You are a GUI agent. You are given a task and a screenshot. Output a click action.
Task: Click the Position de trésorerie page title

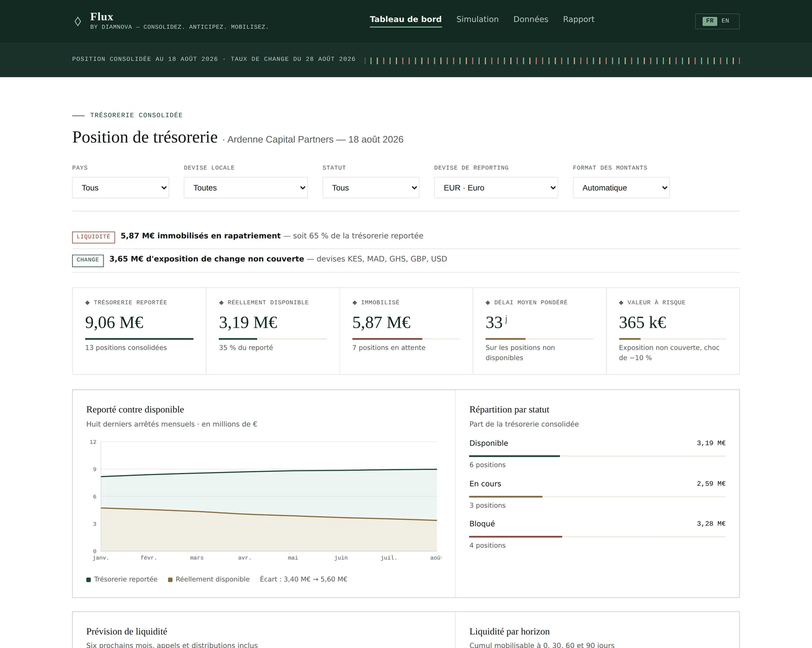pos(145,137)
